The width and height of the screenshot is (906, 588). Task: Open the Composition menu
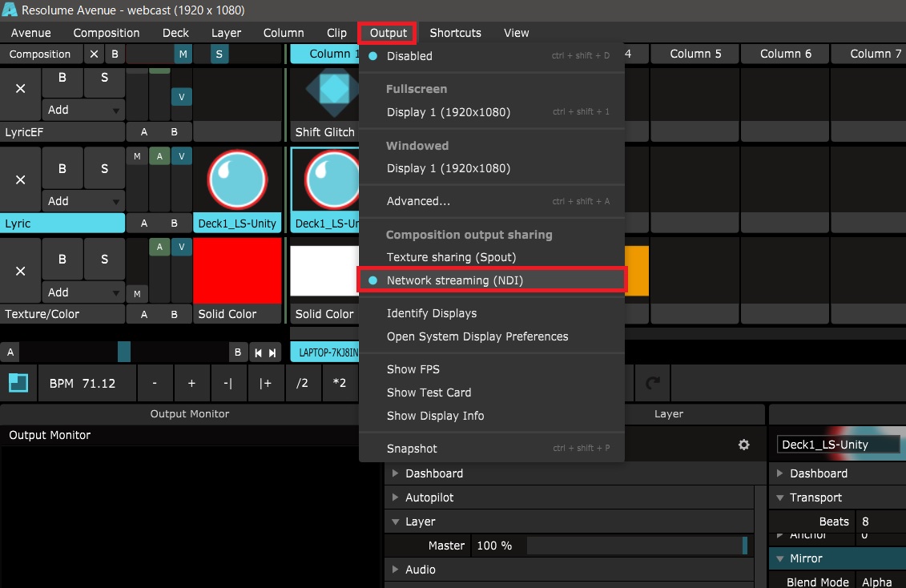(107, 33)
